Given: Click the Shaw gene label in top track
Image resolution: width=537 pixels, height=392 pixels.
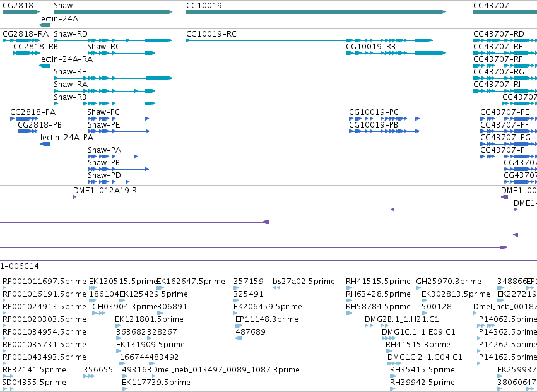Looking at the screenshot, I should (63, 6).
